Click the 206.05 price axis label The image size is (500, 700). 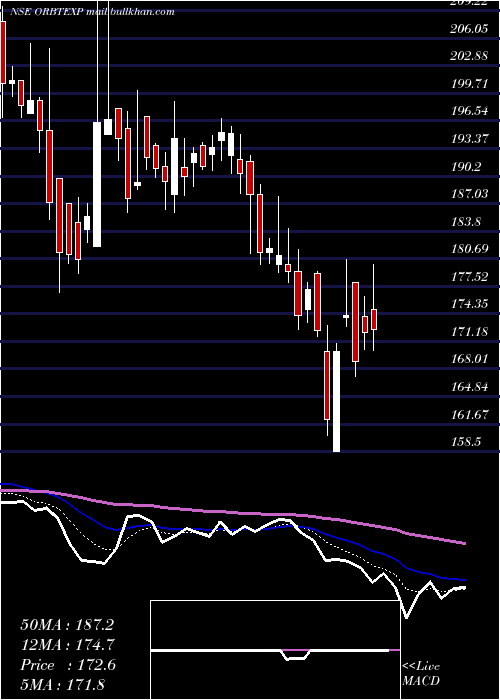coord(470,29)
